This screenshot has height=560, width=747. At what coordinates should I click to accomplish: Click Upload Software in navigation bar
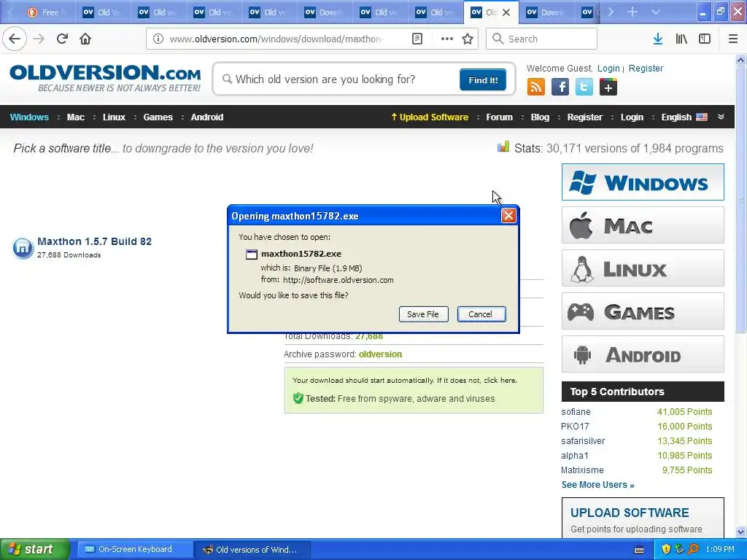click(x=430, y=117)
